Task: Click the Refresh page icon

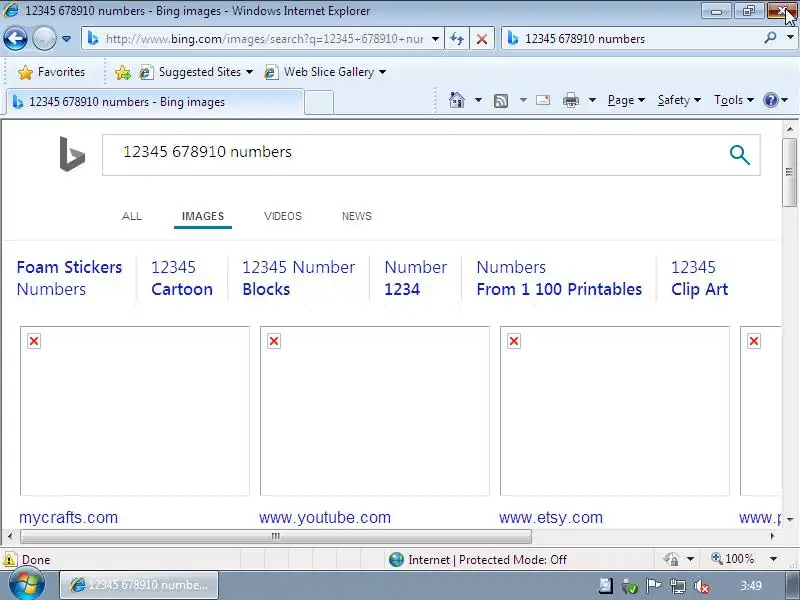Action: point(457,39)
